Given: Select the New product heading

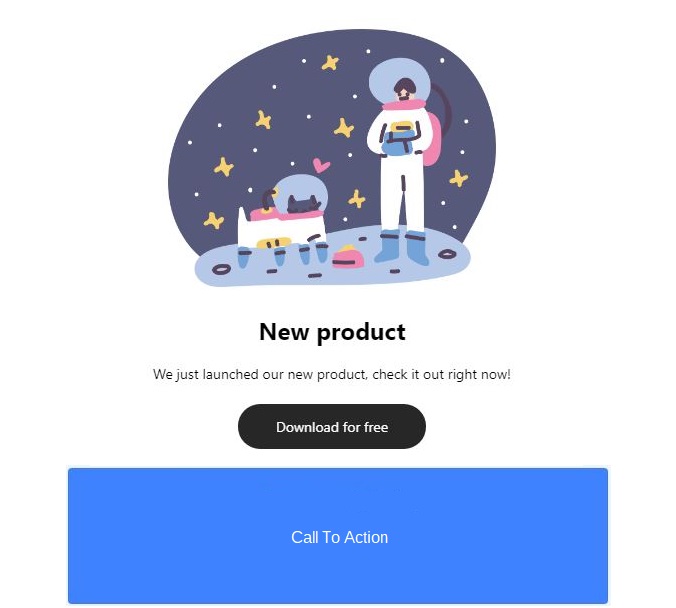Looking at the screenshot, I should tap(332, 332).
